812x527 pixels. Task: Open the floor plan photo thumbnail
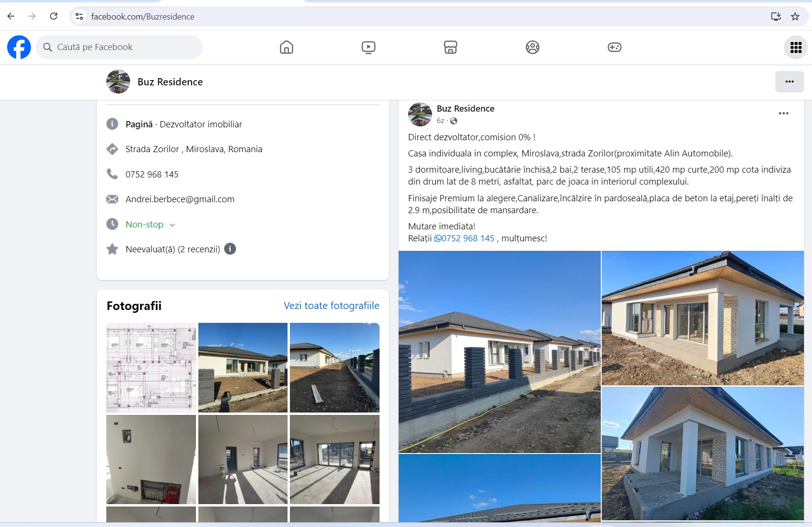point(151,368)
